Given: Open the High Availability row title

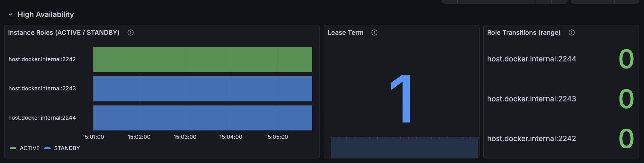Looking at the screenshot, I should [x=46, y=14].
